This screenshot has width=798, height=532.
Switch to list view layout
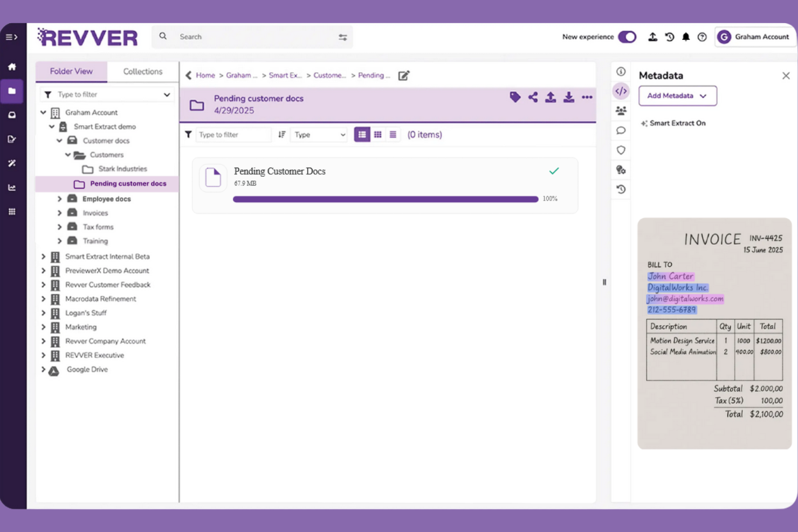pyautogui.click(x=362, y=135)
